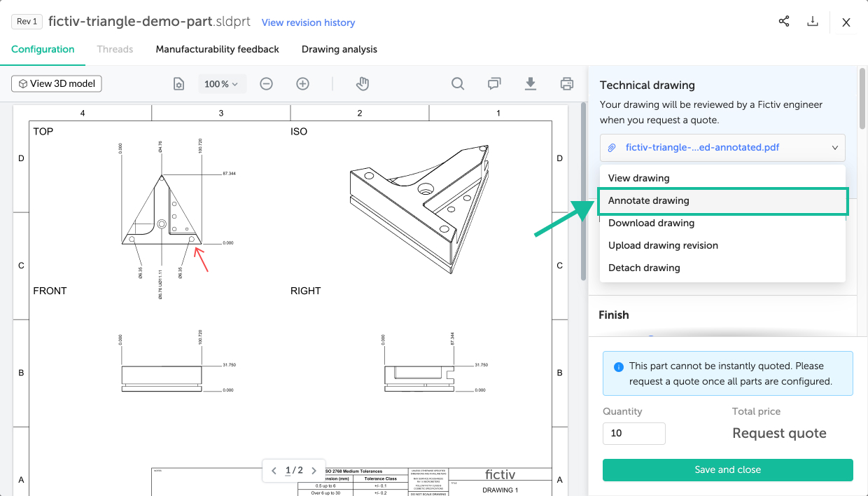The image size is (868, 496).
Task: Download the PDF from viewer toolbar
Action: coord(531,84)
